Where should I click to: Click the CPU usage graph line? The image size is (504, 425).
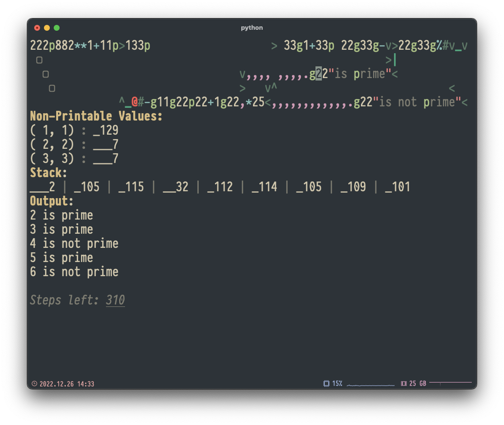pyautogui.click(x=371, y=385)
